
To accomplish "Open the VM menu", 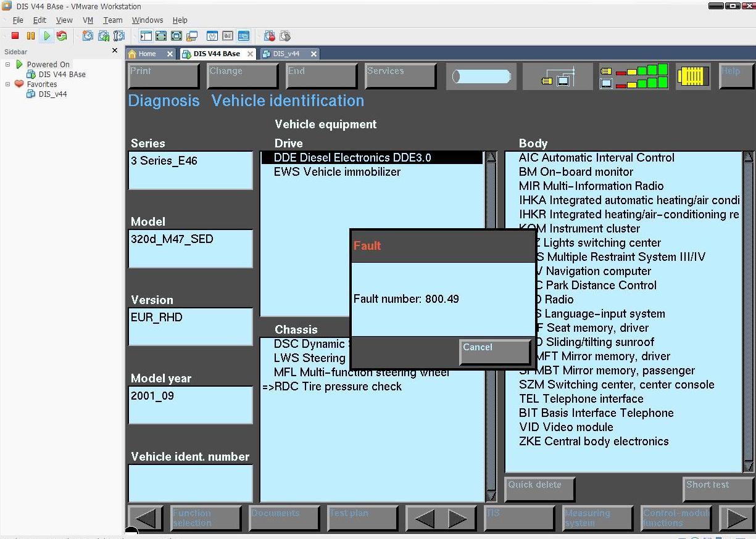I will [x=88, y=20].
